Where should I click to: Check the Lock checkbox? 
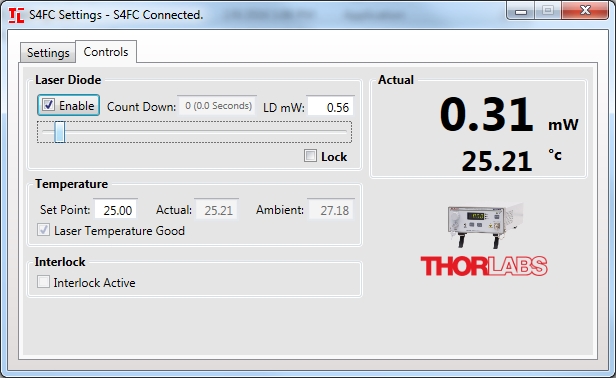pyautogui.click(x=310, y=156)
